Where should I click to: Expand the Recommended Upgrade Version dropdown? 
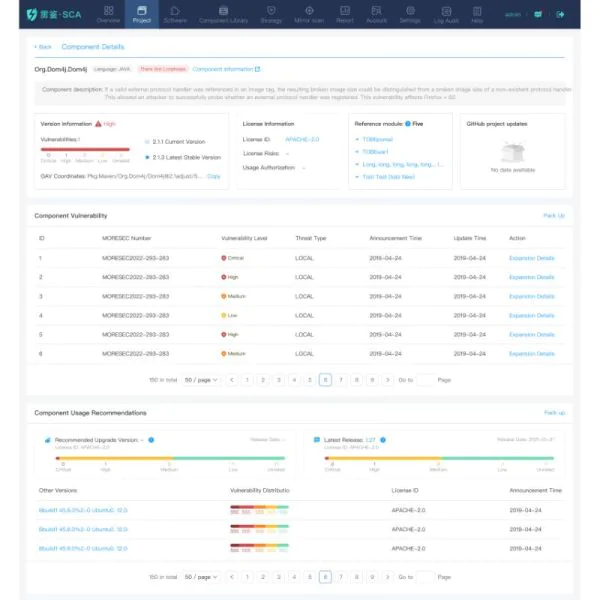click(143, 439)
